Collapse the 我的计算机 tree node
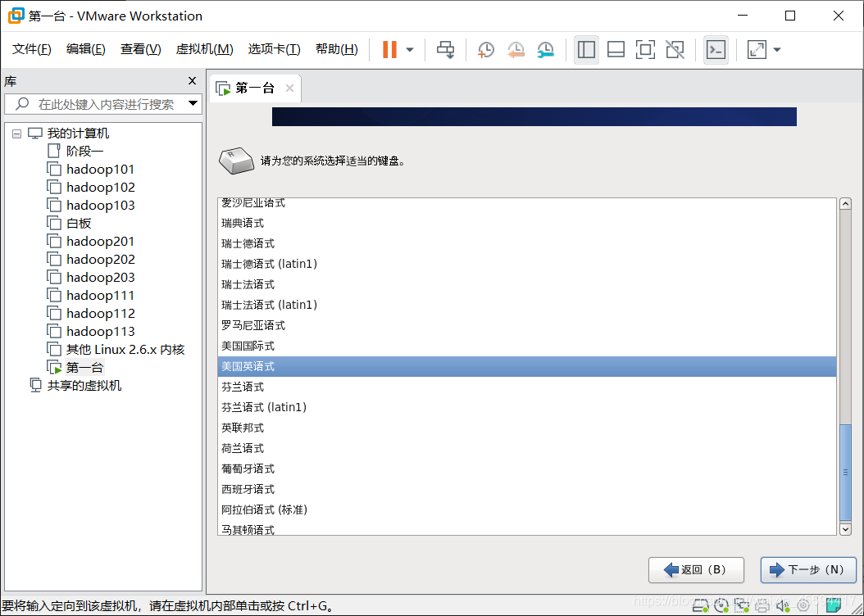This screenshot has height=616, width=864. 16,134
